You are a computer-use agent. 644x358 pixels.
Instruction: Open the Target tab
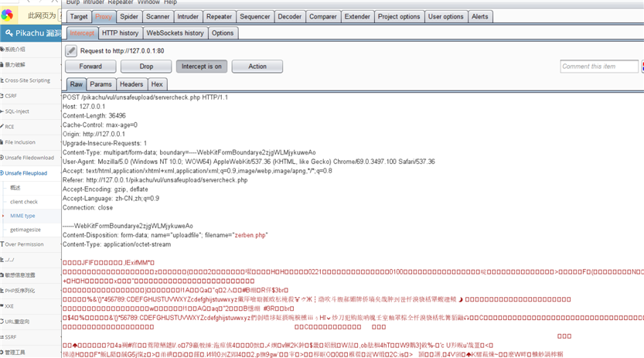tap(78, 16)
